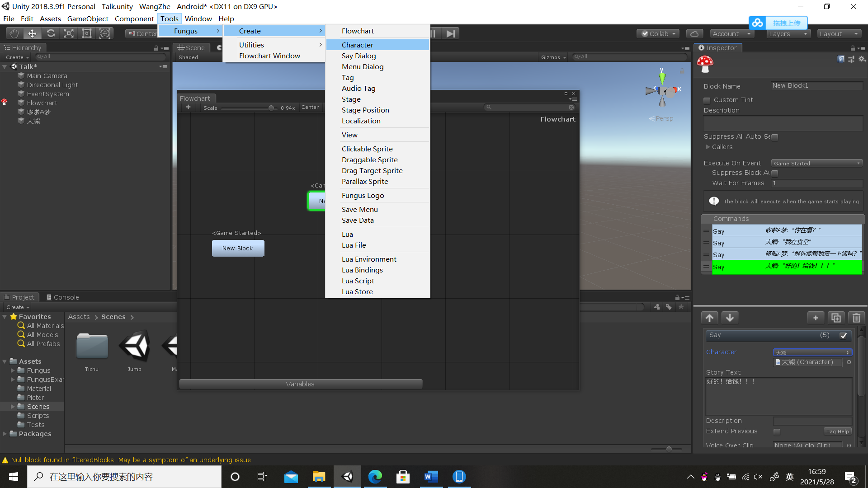
Task: Duplicate the selected command icon
Action: coord(836,318)
